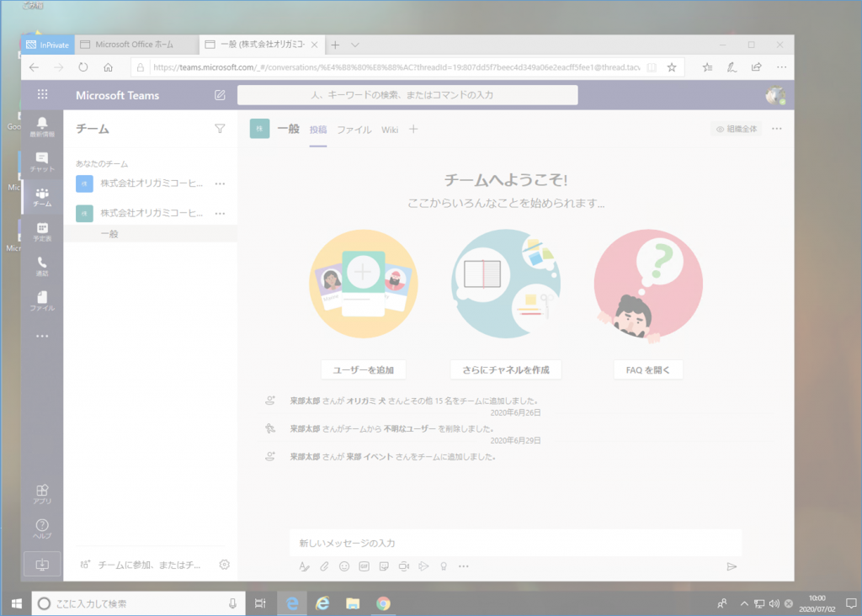Click the GIF icon in compose toolbar
This screenshot has height=616, width=862.
pos(364,566)
